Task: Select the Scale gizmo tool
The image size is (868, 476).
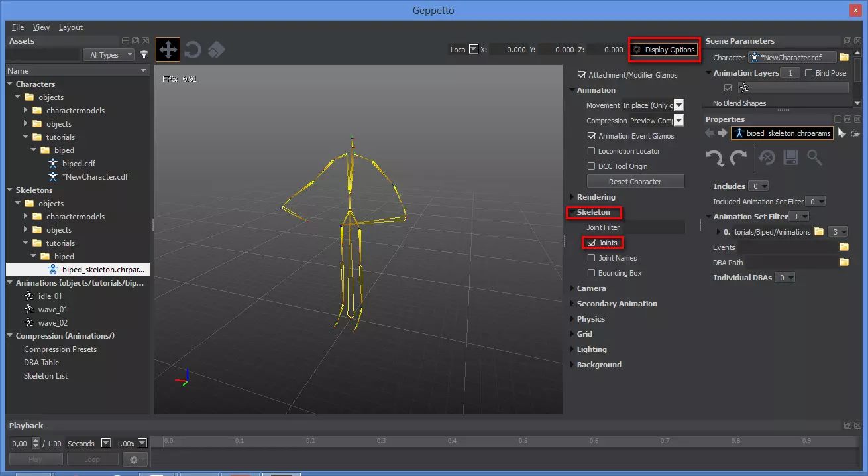Action: 216,49
